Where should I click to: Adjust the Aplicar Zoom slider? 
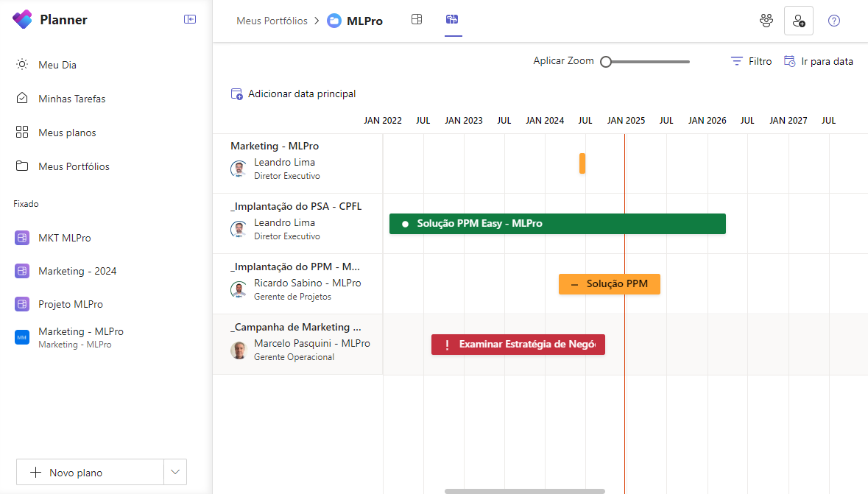click(x=605, y=62)
